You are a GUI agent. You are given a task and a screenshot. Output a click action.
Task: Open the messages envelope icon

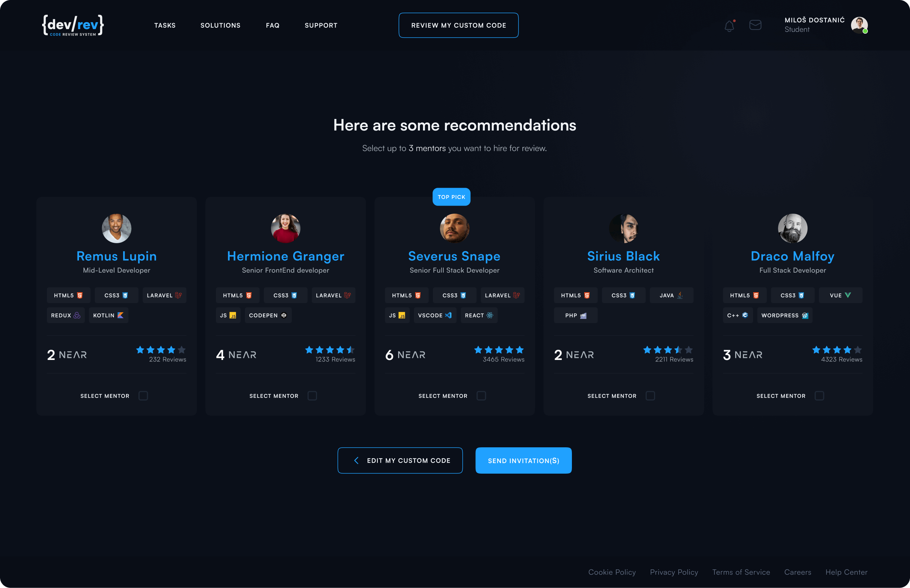755,25
